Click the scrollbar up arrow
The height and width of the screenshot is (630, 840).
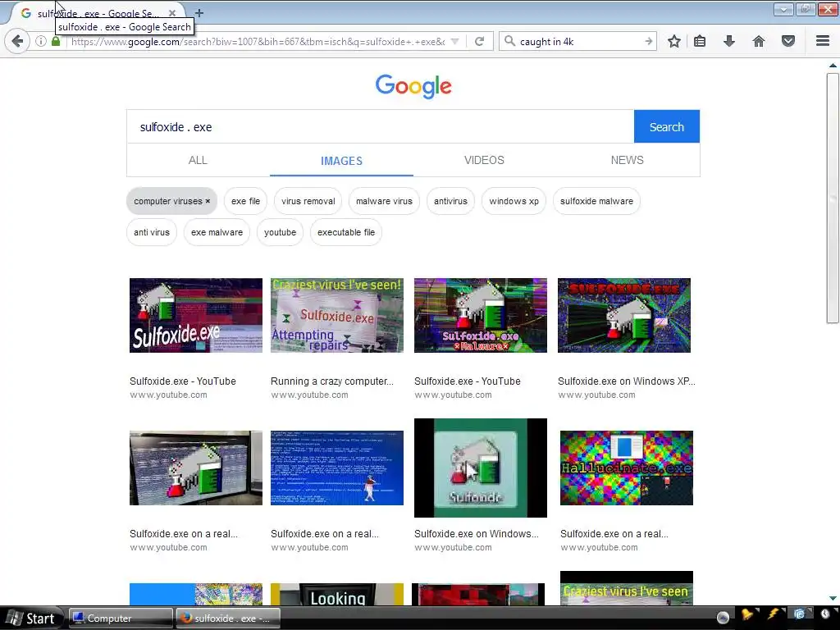[x=833, y=66]
